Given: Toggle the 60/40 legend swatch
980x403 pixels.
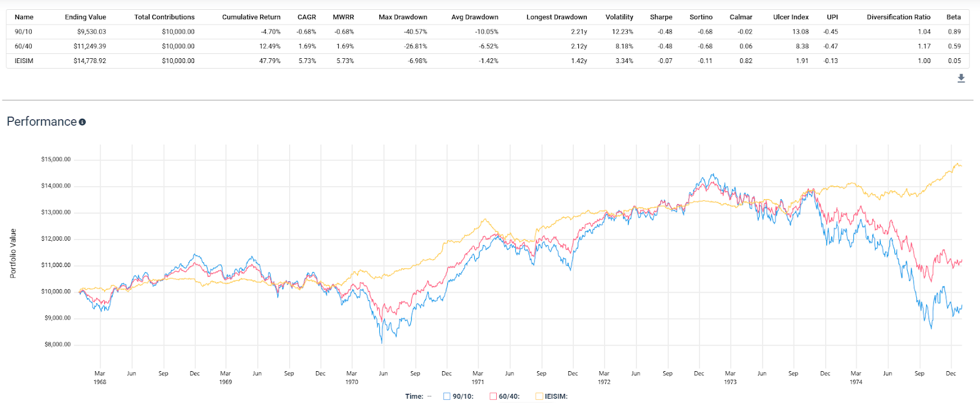Looking at the screenshot, I should click(x=493, y=396).
